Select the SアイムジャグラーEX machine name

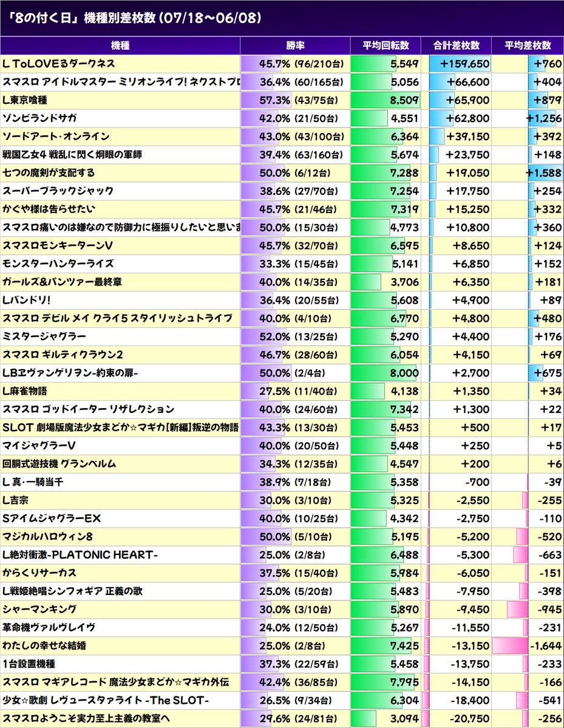52,518
